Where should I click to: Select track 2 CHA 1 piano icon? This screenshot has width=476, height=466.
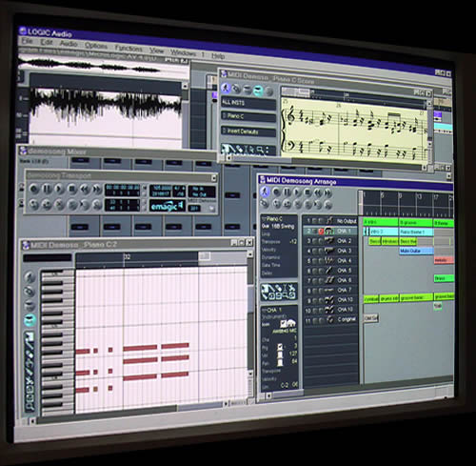click(x=329, y=231)
